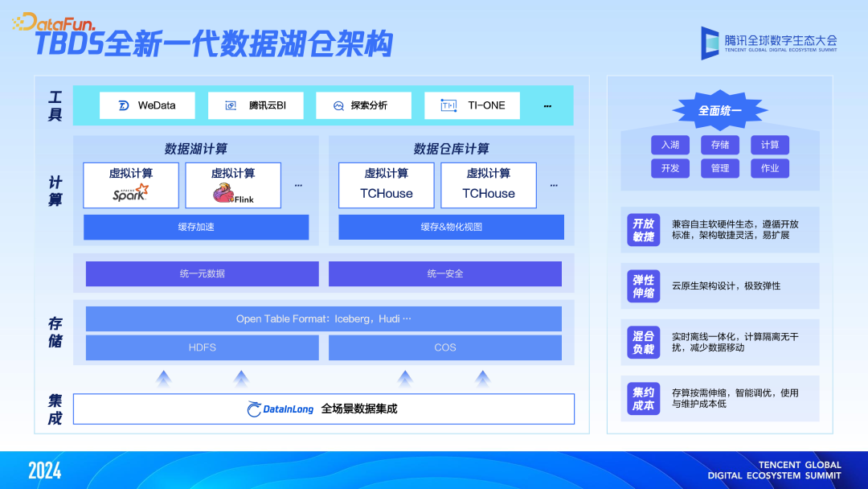Viewport: 868px width, 489px height.
Task: Click the WeData tool card
Action: pyautogui.click(x=147, y=106)
